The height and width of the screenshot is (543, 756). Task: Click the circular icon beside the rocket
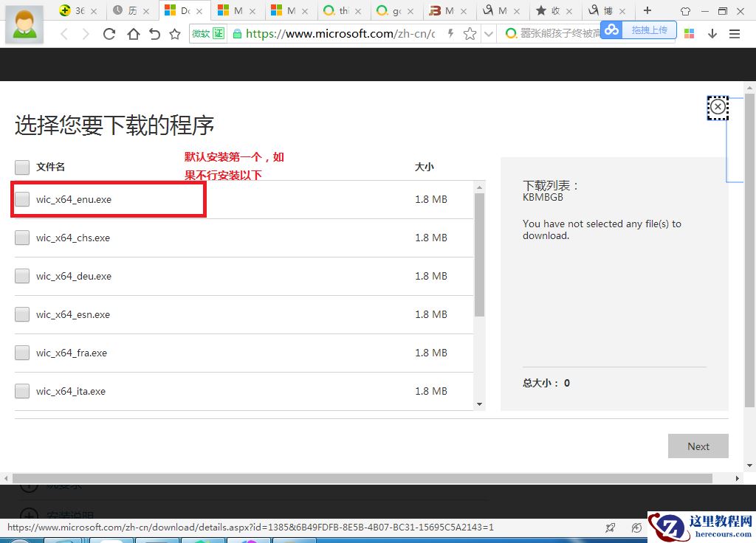tap(636, 528)
